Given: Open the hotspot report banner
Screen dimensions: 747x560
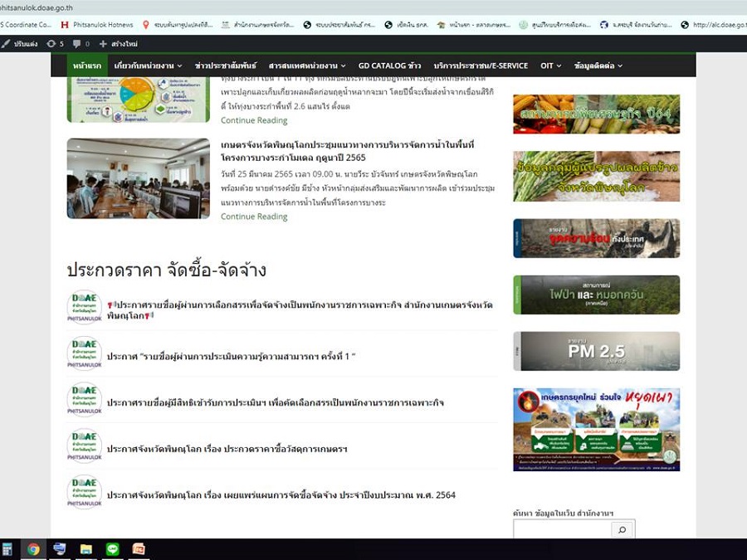Looking at the screenshot, I should pyautogui.click(x=597, y=238).
